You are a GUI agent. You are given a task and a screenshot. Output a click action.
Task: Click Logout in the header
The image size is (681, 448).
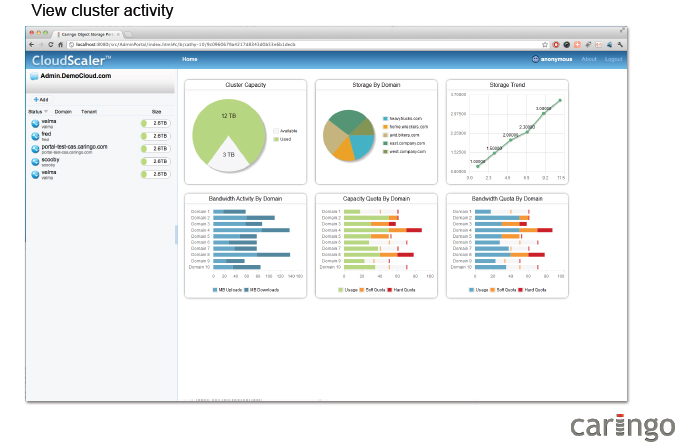click(x=613, y=59)
